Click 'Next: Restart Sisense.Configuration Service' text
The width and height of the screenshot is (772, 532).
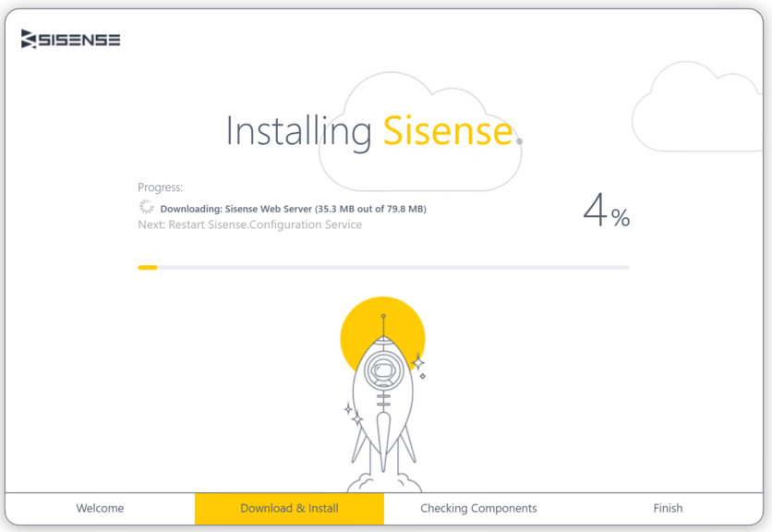click(250, 224)
